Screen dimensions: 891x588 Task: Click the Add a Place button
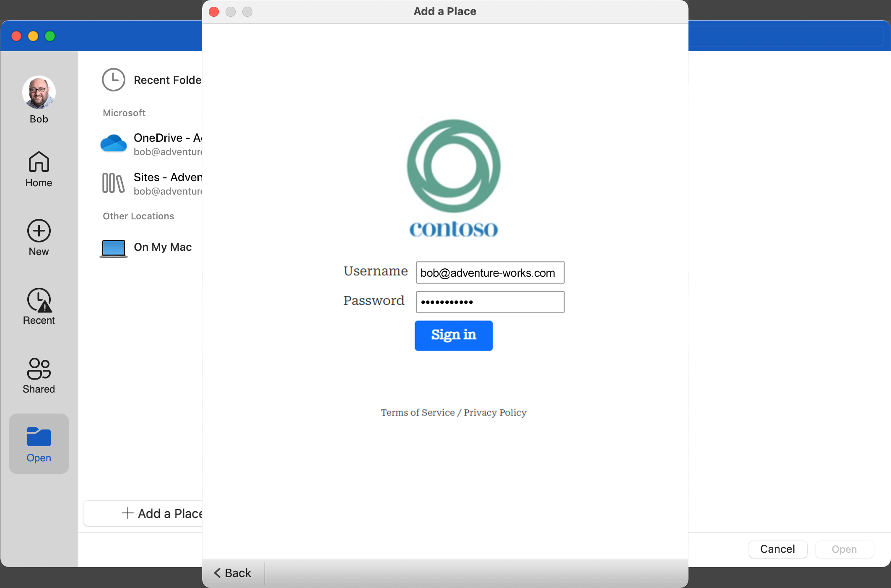(x=163, y=513)
